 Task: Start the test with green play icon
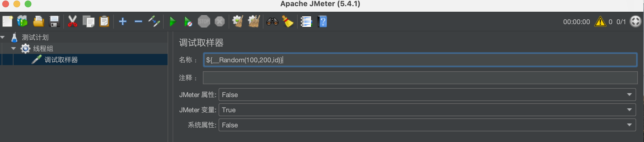point(173,22)
